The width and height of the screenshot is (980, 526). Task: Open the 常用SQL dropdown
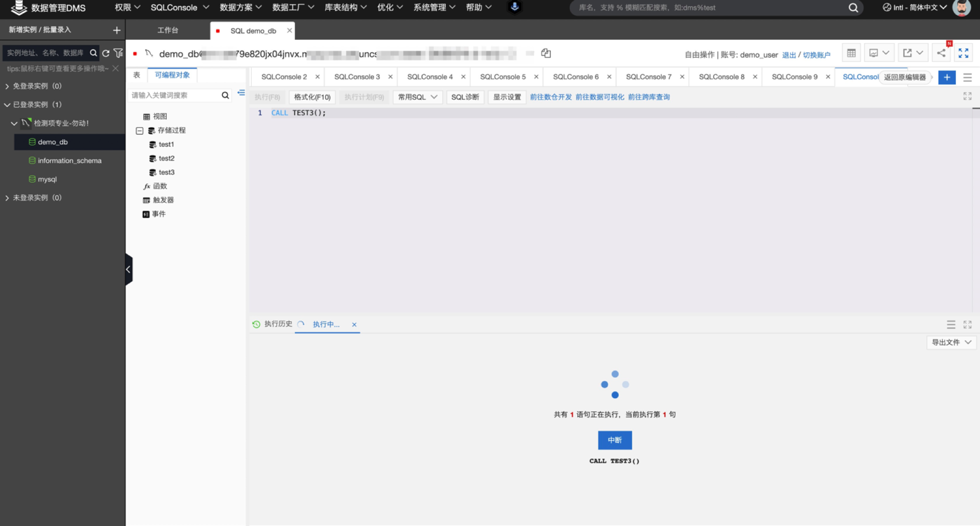(x=417, y=97)
